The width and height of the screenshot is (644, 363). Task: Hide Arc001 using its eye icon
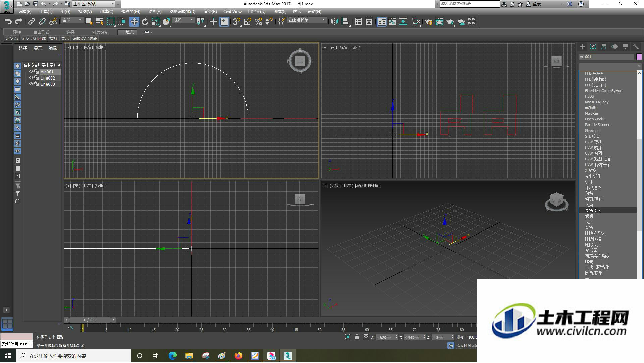31,72
